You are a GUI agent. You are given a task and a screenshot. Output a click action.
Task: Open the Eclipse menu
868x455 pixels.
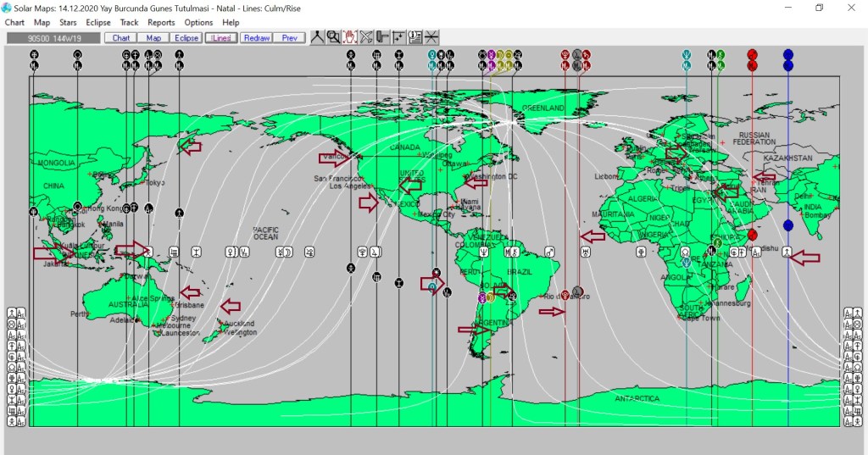[x=98, y=23]
